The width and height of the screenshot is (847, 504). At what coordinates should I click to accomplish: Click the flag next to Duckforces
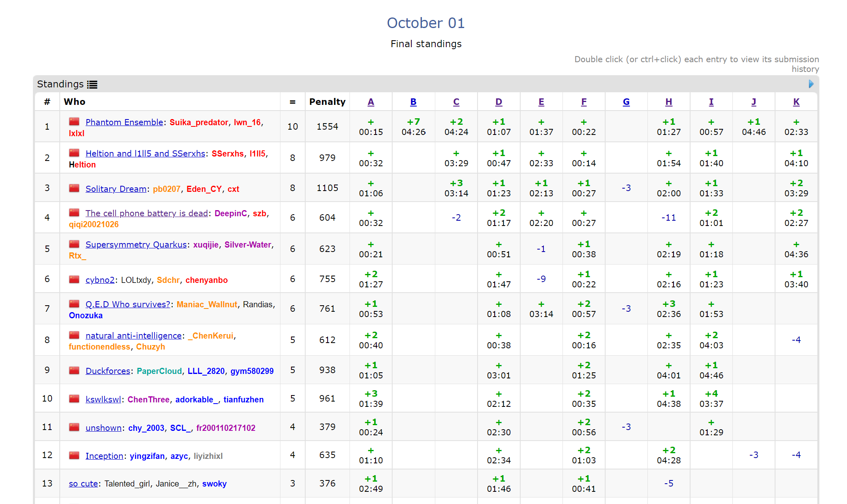pyautogui.click(x=74, y=370)
